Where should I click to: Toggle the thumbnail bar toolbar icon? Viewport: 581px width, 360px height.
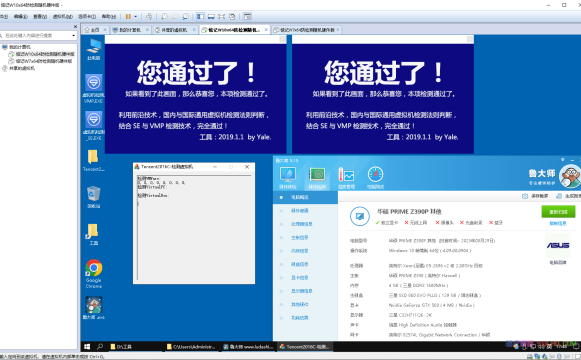(211, 16)
